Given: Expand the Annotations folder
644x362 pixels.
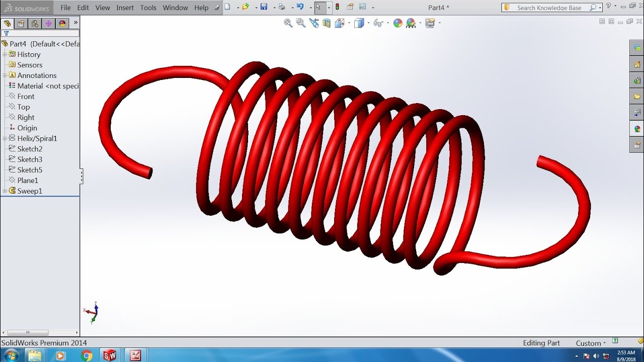Looking at the screenshot, I should tap(5, 75).
